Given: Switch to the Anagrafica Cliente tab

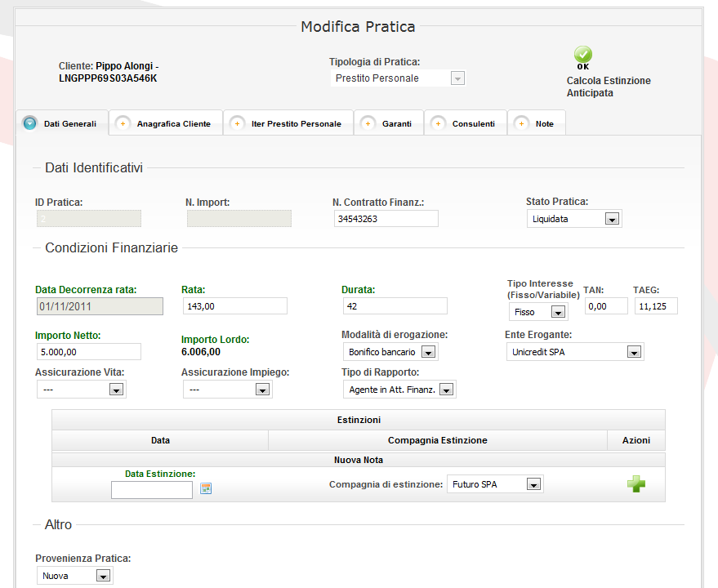Looking at the screenshot, I should click(166, 123).
